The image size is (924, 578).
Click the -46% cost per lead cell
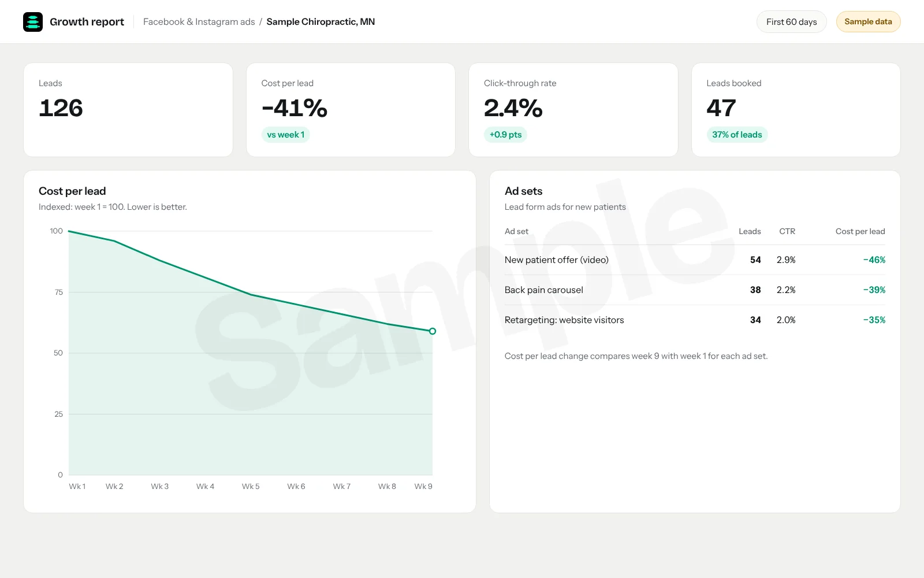click(x=874, y=260)
